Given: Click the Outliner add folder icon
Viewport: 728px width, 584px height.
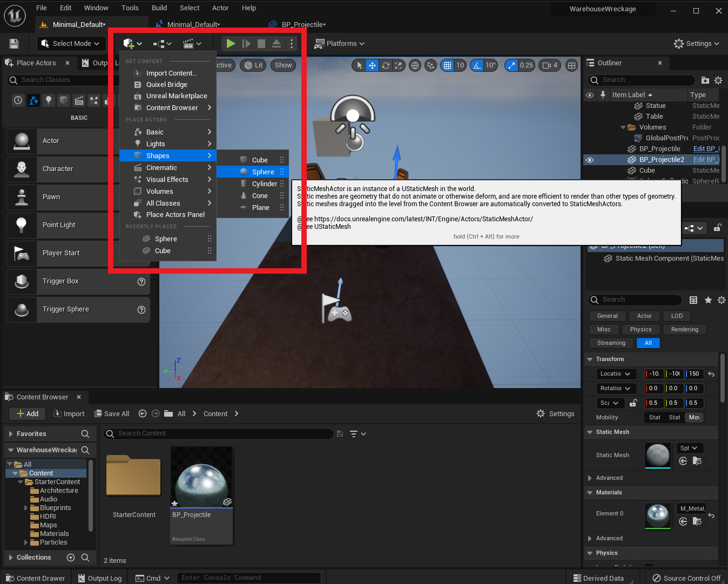Looking at the screenshot, I should [705, 80].
